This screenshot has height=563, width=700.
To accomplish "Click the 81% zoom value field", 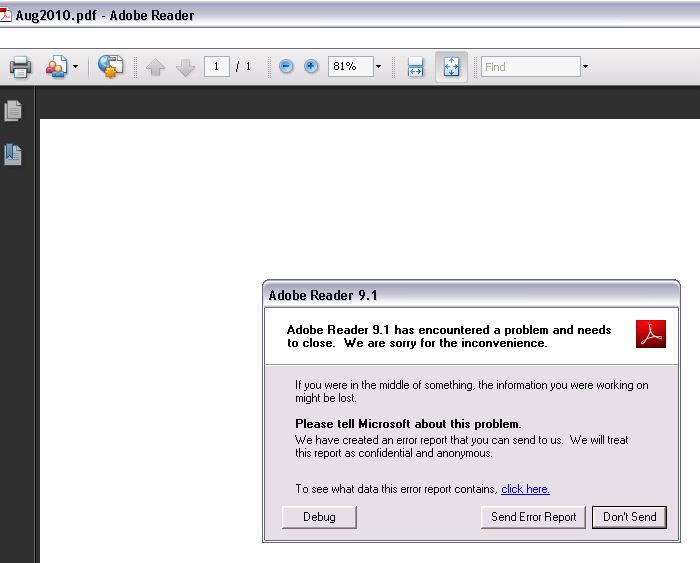I will (350, 67).
